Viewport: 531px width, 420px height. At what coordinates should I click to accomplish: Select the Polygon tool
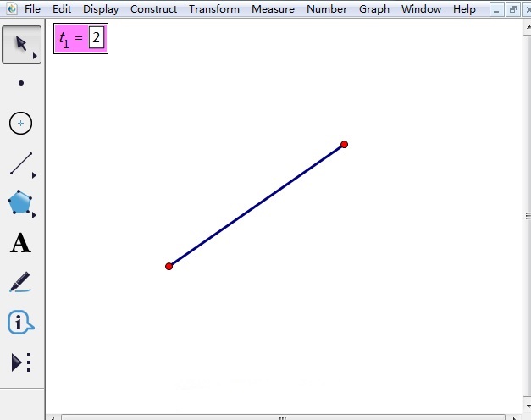coord(20,202)
